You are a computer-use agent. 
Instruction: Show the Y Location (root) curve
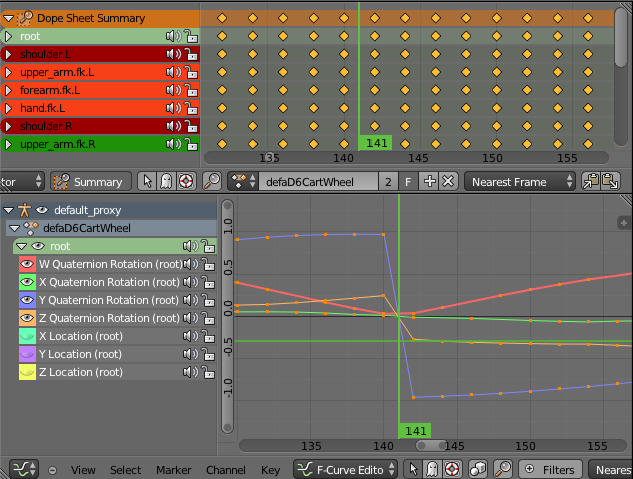point(27,354)
